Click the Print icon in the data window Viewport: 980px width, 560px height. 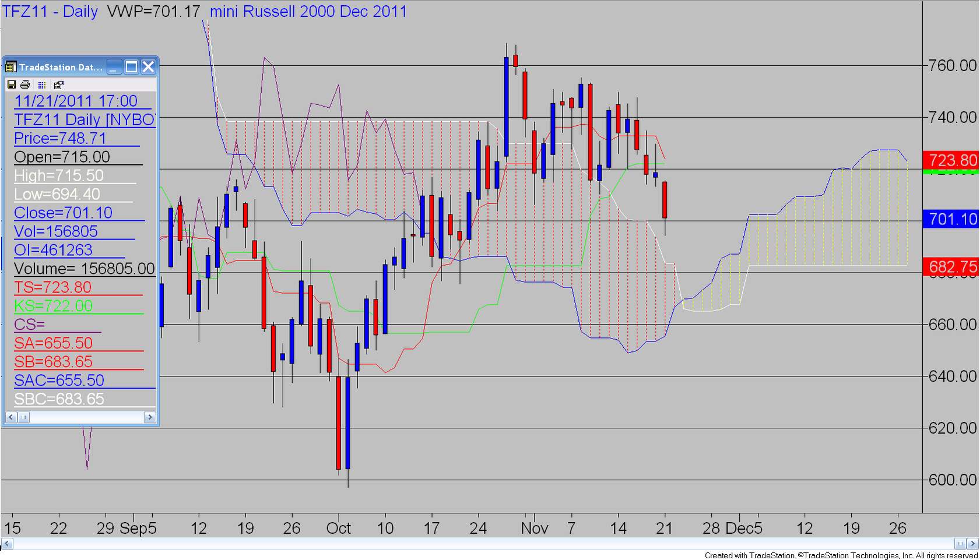click(25, 84)
